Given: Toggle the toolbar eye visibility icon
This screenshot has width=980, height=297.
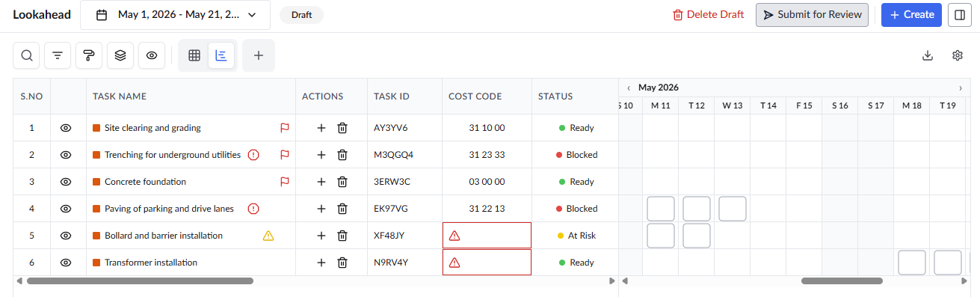Looking at the screenshot, I should coord(152,55).
